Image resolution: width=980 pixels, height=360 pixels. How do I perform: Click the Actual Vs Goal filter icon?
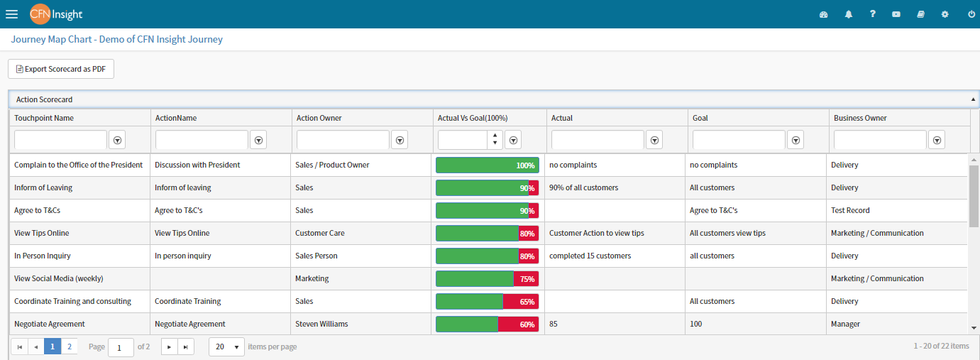point(514,141)
